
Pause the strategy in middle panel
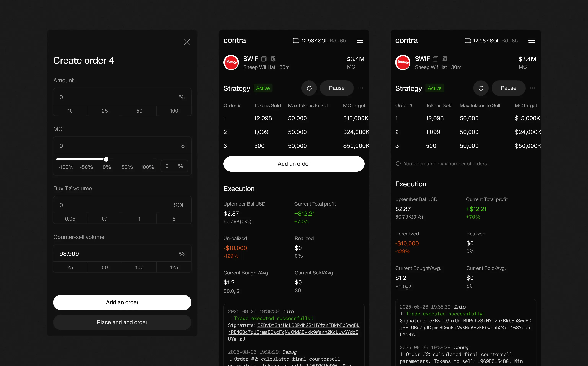point(336,88)
